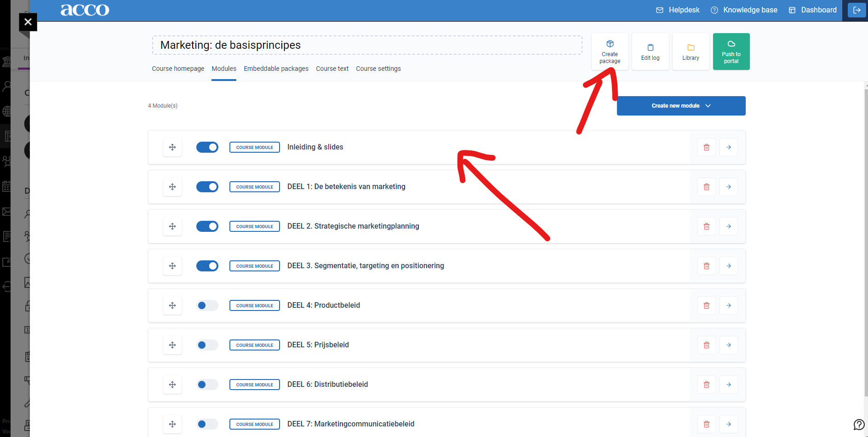The height and width of the screenshot is (437, 868).
Task: Go to the Dashboard
Action: click(812, 10)
